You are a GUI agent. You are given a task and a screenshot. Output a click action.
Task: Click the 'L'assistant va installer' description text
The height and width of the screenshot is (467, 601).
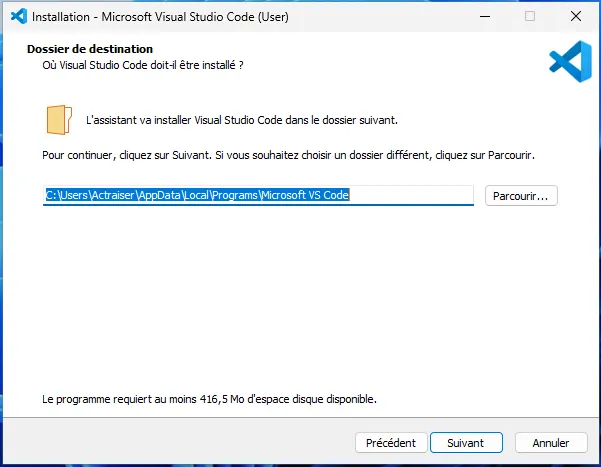pyautogui.click(x=242, y=120)
